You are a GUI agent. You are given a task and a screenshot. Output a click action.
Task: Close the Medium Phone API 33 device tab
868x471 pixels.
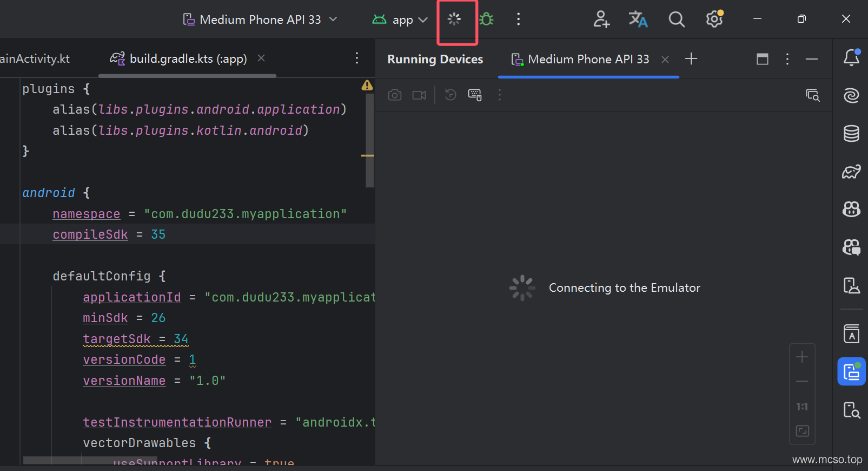tap(665, 60)
